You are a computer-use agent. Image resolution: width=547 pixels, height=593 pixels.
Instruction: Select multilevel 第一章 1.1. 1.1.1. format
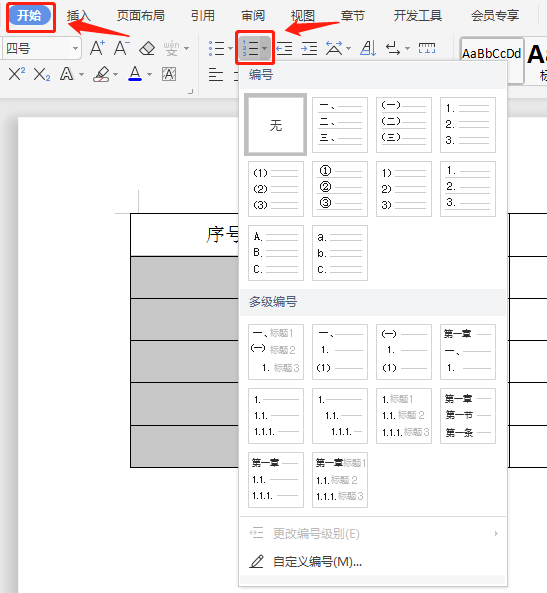pyautogui.click(x=276, y=480)
